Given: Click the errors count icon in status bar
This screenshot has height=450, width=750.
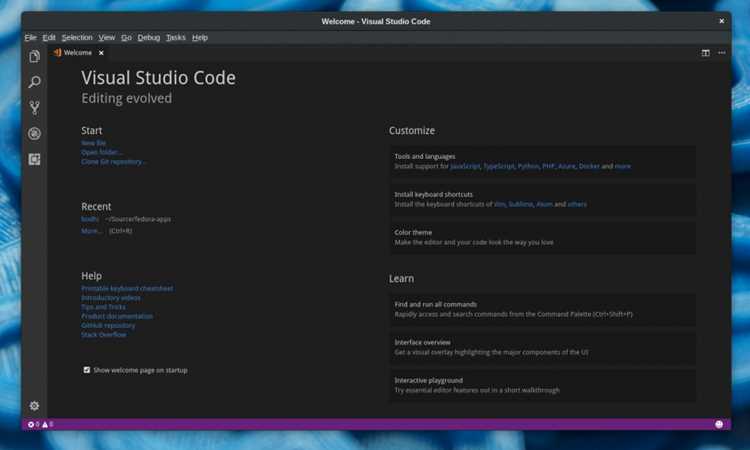Looking at the screenshot, I should [x=33, y=424].
